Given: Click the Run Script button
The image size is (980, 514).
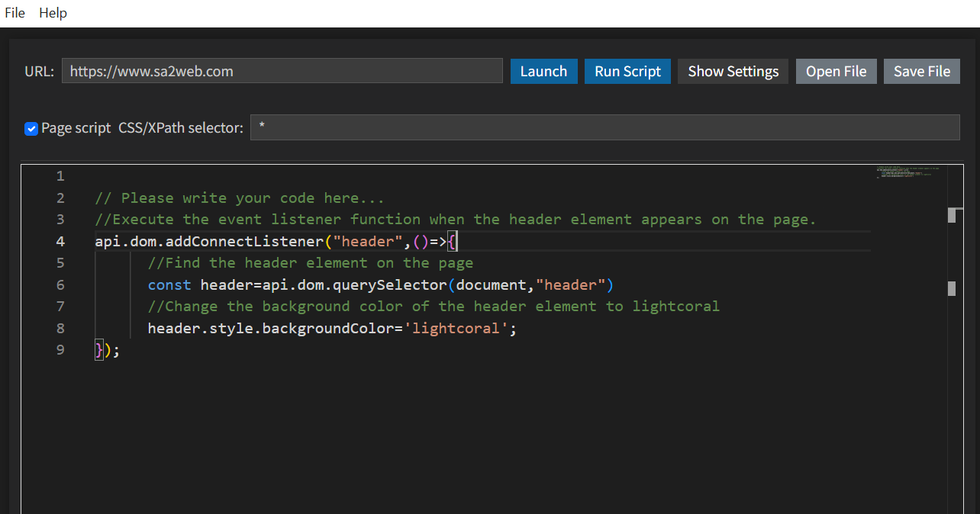Looking at the screenshot, I should point(627,71).
